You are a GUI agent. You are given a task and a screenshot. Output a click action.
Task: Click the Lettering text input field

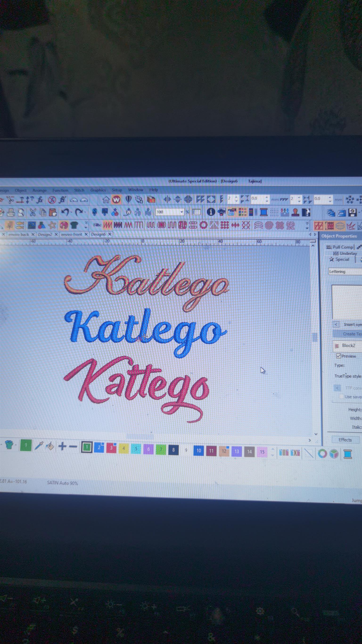(345, 271)
